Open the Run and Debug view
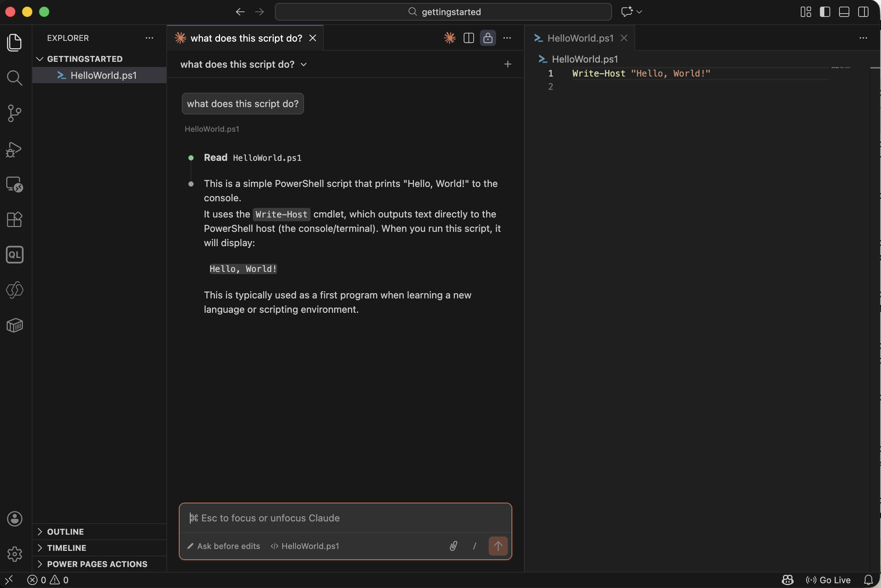This screenshot has height=588, width=881. pos(15,149)
